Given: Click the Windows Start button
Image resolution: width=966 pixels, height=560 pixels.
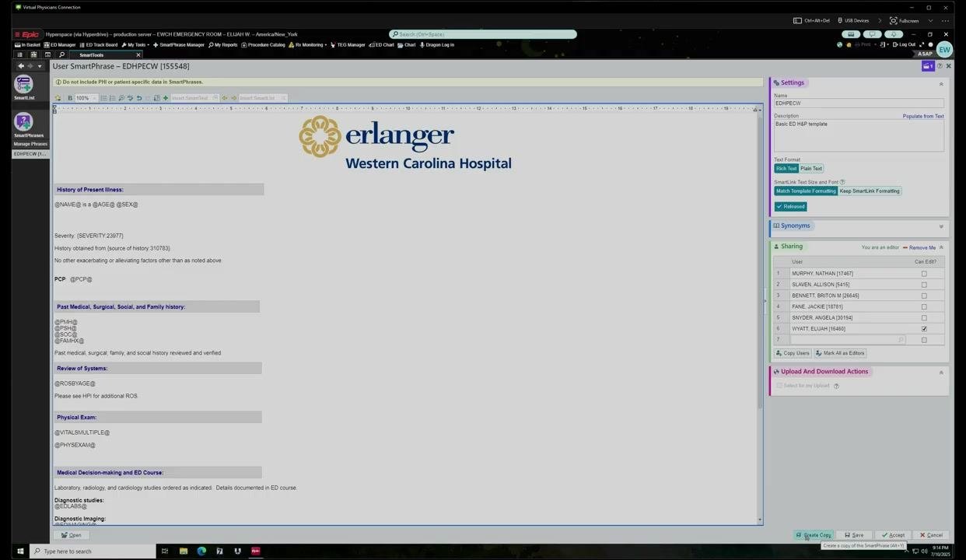Looking at the screenshot, I should pyautogui.click(x=20, y=551).
